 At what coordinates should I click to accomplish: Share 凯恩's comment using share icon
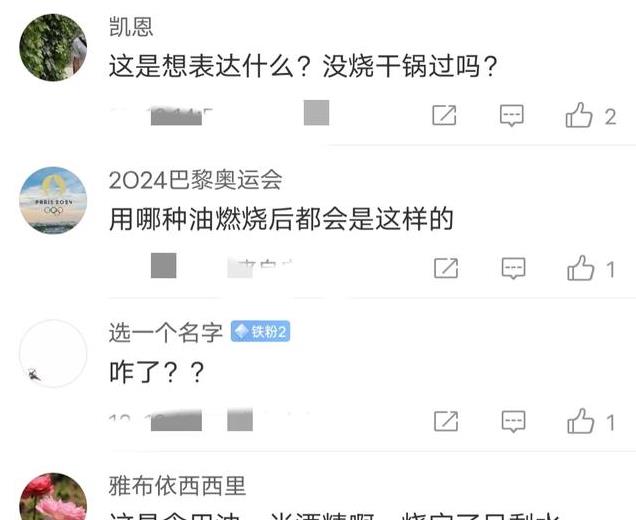coord(444,115)
